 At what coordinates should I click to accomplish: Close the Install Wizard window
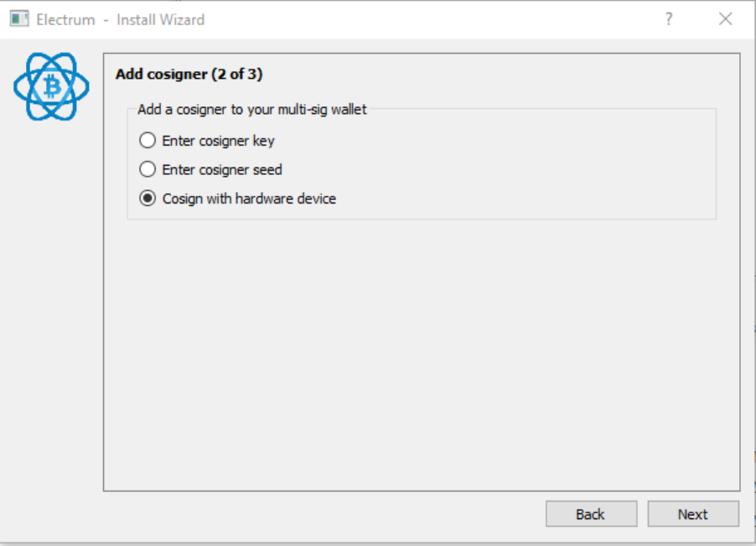[x=726, y=19]
